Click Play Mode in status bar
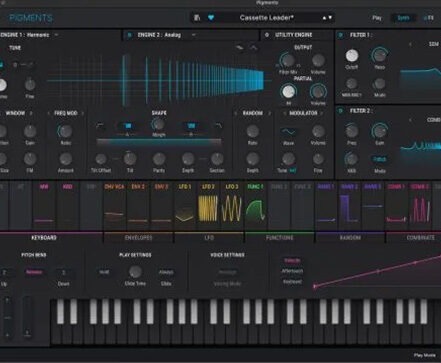441x363 pixels. point(425,355)
